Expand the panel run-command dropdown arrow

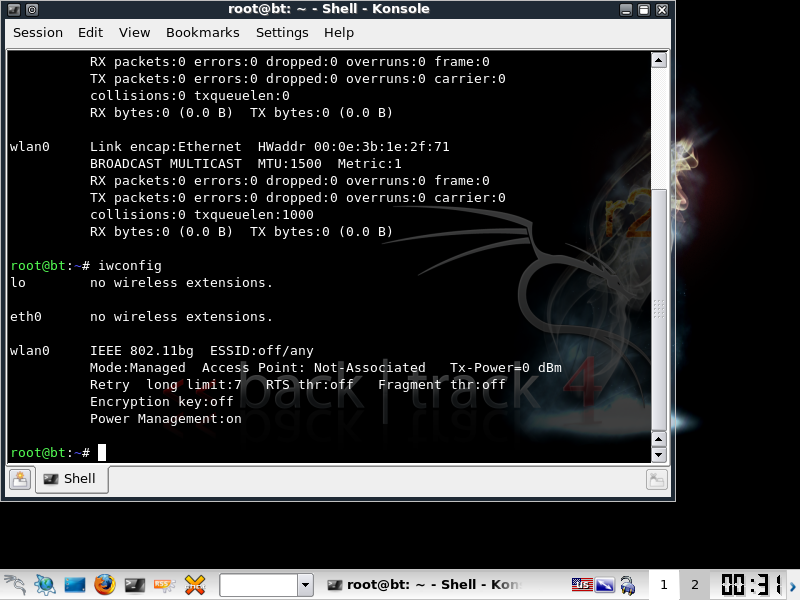click(305, 585)
